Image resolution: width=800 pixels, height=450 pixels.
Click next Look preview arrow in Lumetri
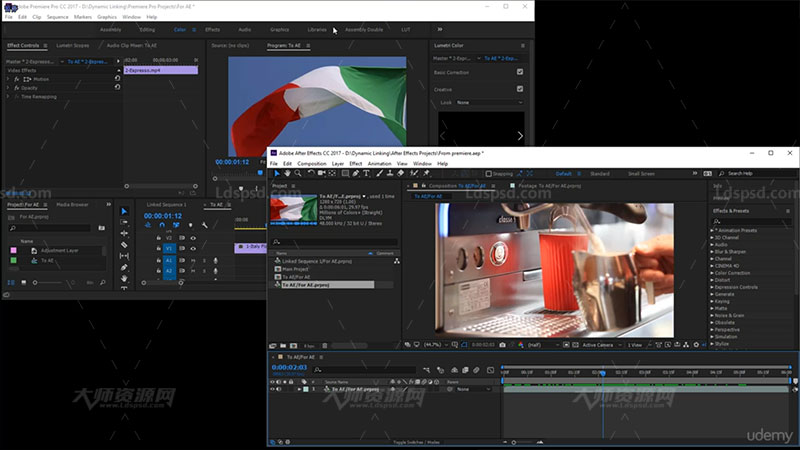pyautogui.click(x=520, y=136)
